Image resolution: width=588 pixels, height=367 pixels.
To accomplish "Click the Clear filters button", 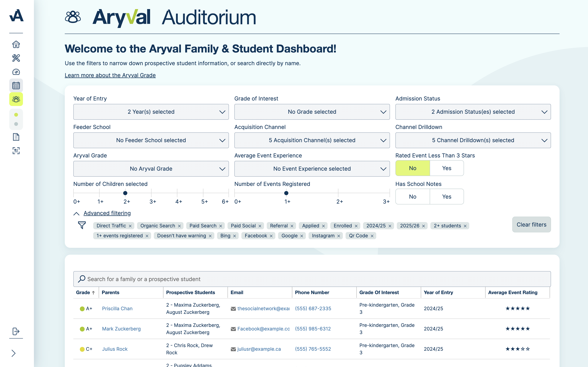I will (531, 224).
